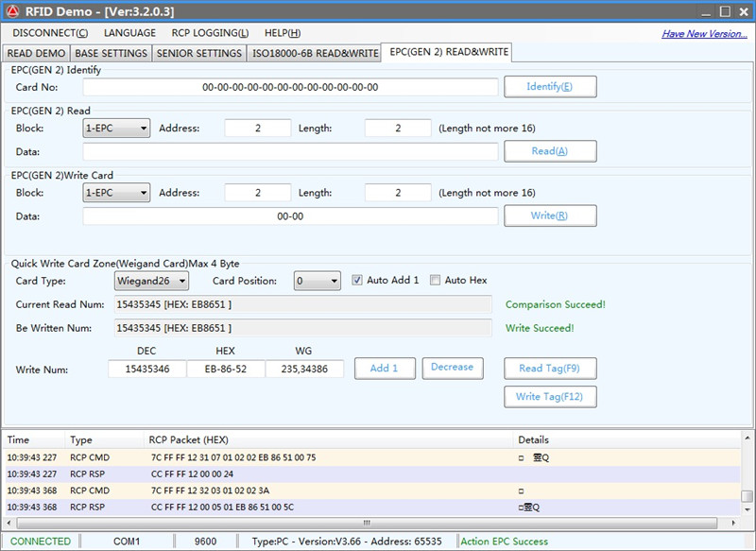
Task: Minimize the RFID Demo window
Action: [706, 11]
